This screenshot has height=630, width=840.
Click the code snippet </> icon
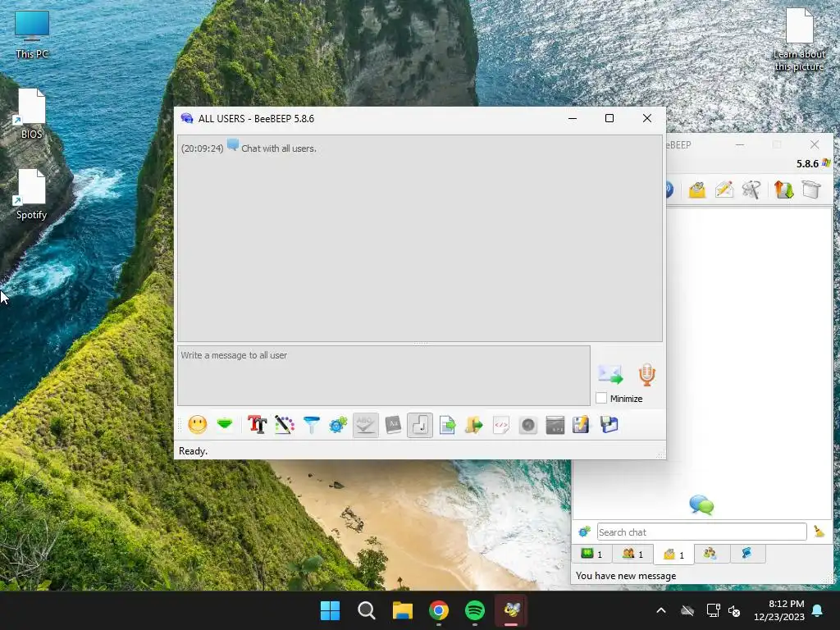501,425
